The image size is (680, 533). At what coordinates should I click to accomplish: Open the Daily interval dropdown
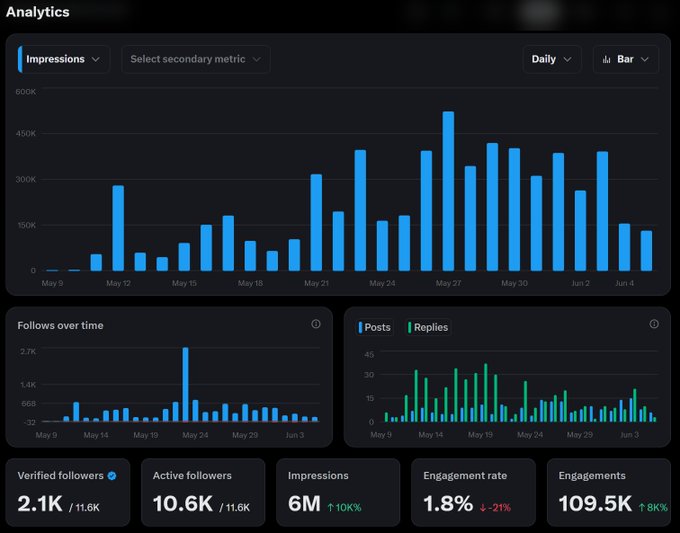[x=552, y=59]
